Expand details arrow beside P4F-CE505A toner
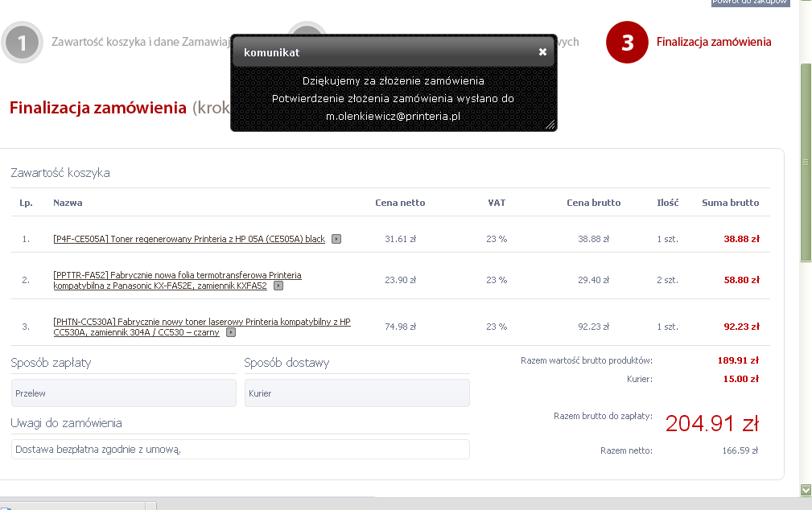The image size is (812, 510). tap(336, 239)
